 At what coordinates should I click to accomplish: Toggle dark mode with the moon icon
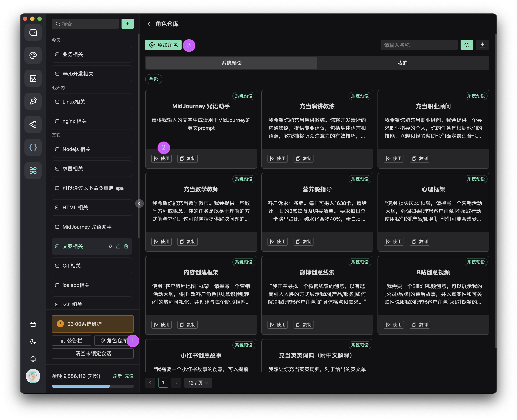click(33, 341)
